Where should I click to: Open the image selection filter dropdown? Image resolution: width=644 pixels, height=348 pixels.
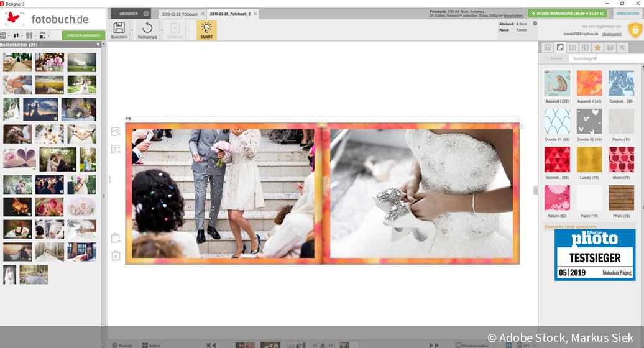(x=4, y=35)
